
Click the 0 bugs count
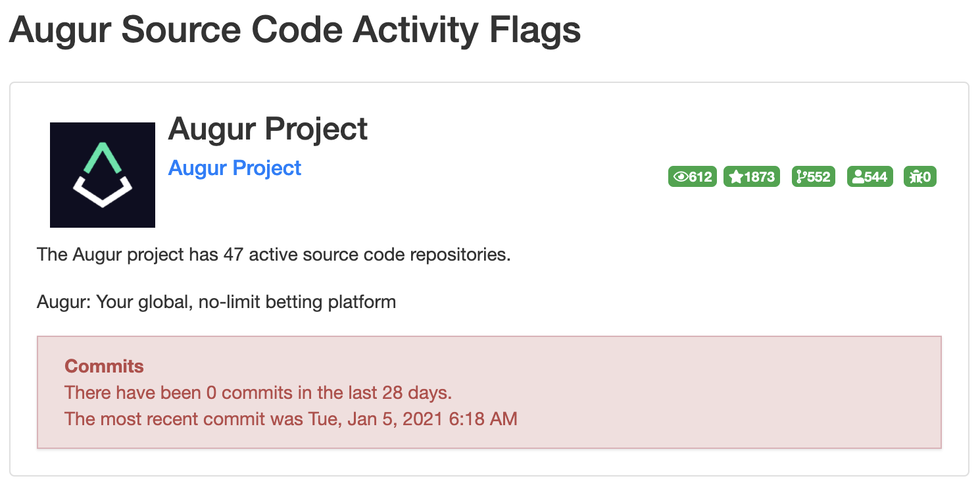click(927, 177)
